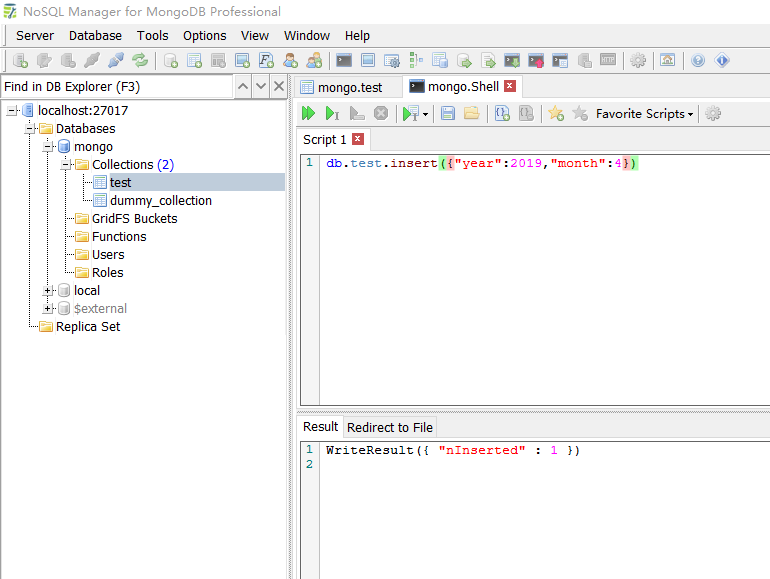Screen dimensions: 770x579
Task: Switch to the mongo.test tab
Action: point(350,87)
